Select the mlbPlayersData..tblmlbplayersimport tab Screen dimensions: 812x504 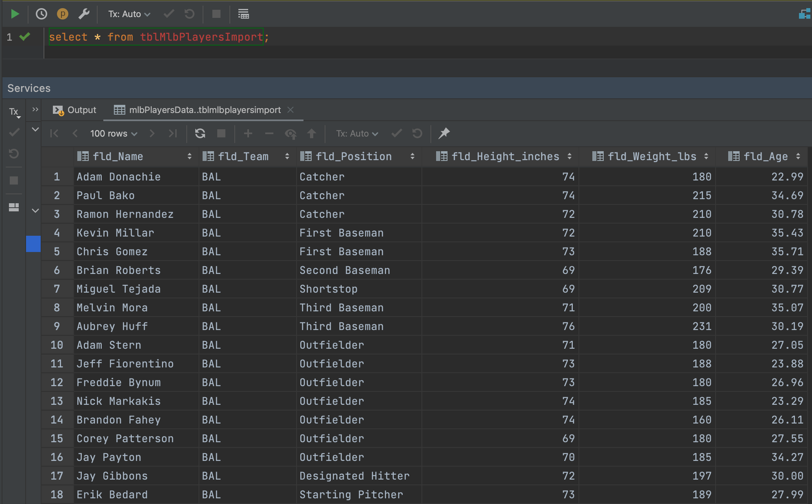[x=204, y=110]
